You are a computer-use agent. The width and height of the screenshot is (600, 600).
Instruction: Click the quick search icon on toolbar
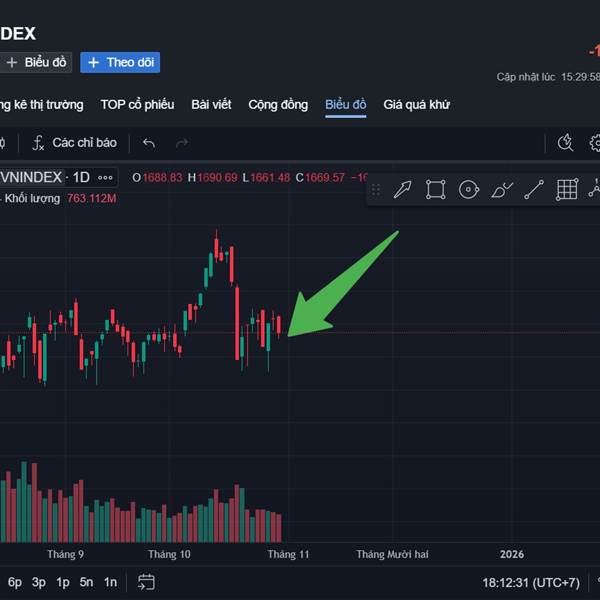click(x=565, y=143)
